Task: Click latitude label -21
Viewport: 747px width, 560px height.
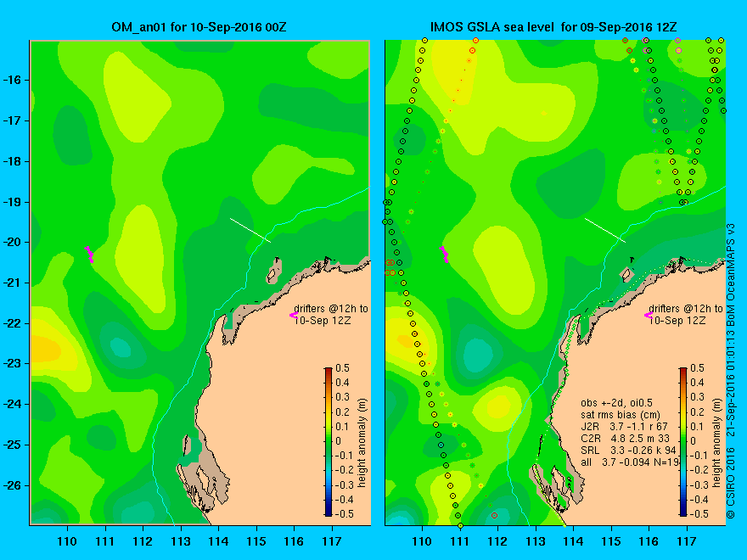Action: (13, 283)
